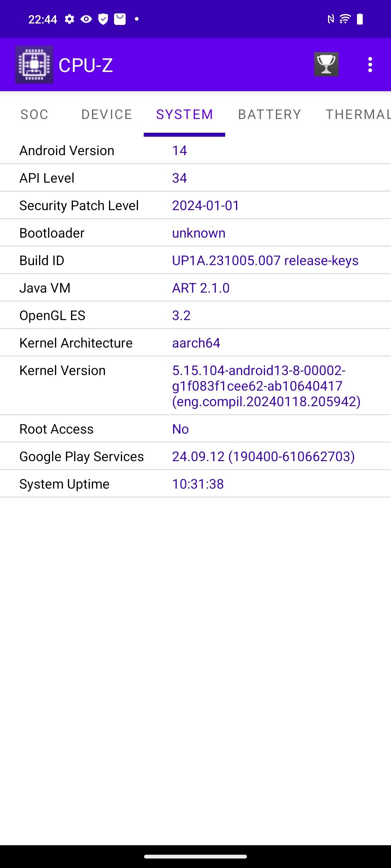Tap the battery status icon

pyautogui.click(x=360, y=19)
